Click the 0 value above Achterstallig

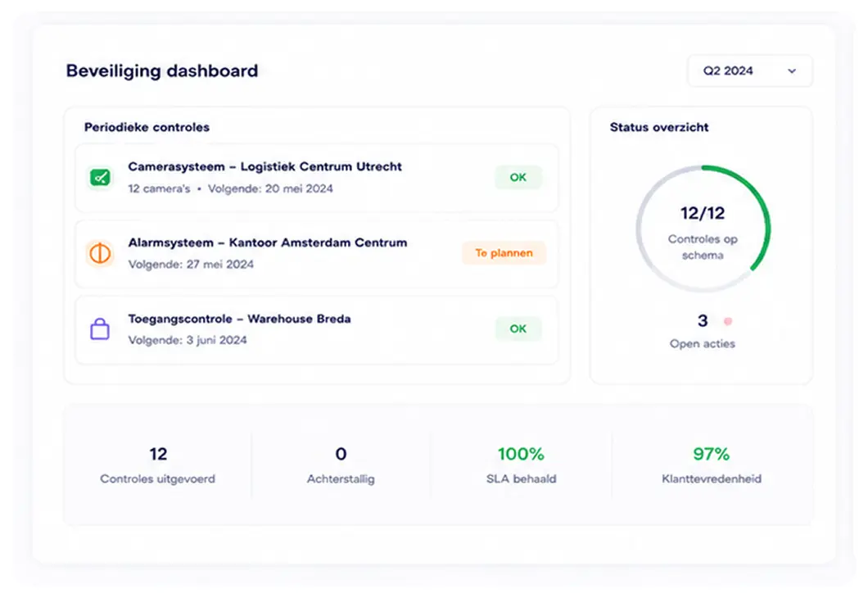pos(341,454)
